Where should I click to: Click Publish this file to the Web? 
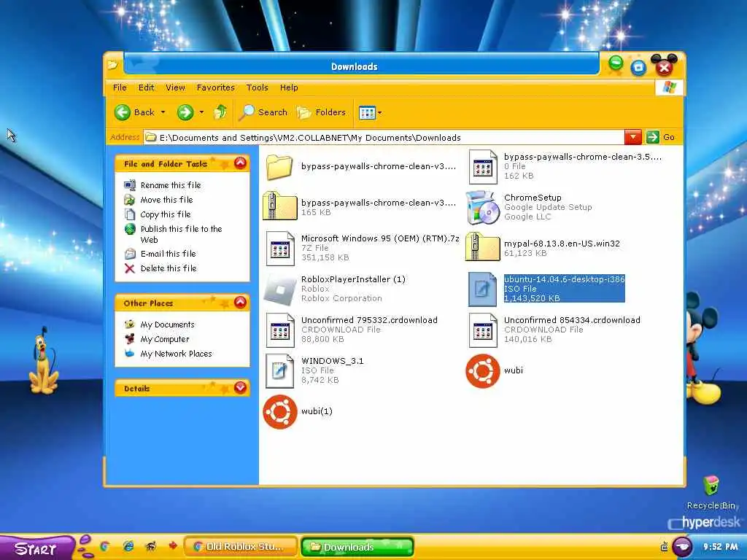pyautogui.click(x=181, y=234)
